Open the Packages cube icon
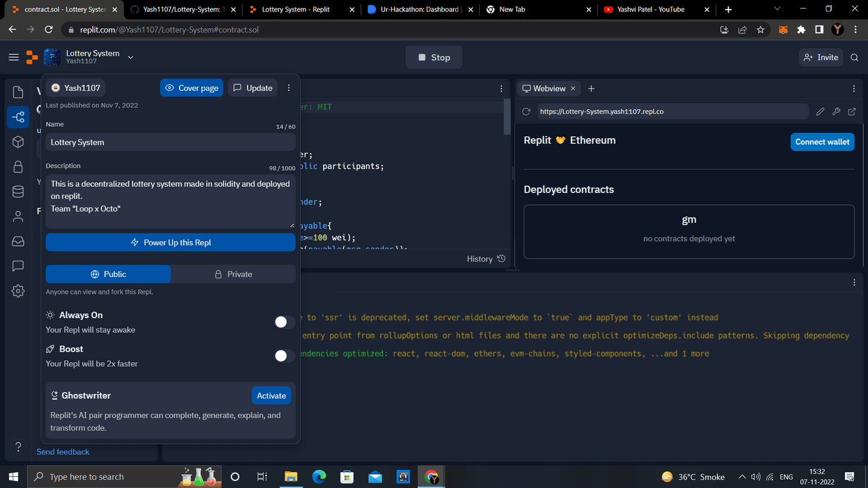868x488 pixels. (18, 142)
